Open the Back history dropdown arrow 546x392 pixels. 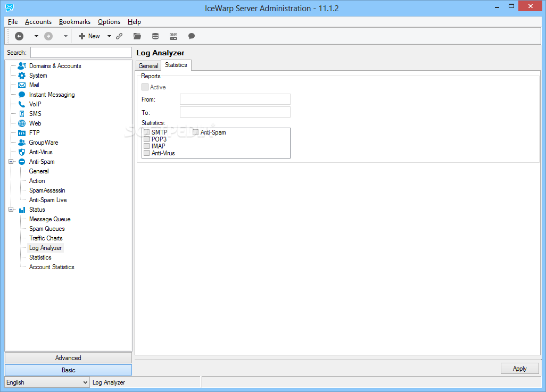(36, 36)
